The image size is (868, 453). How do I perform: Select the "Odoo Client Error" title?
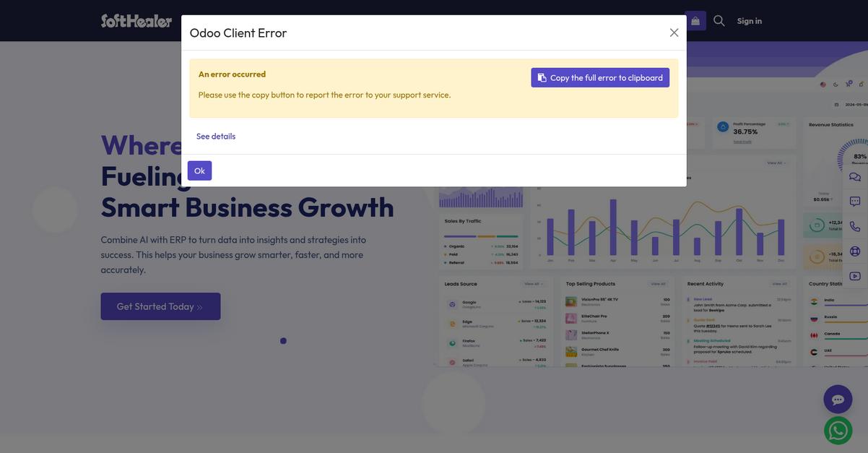238,33
